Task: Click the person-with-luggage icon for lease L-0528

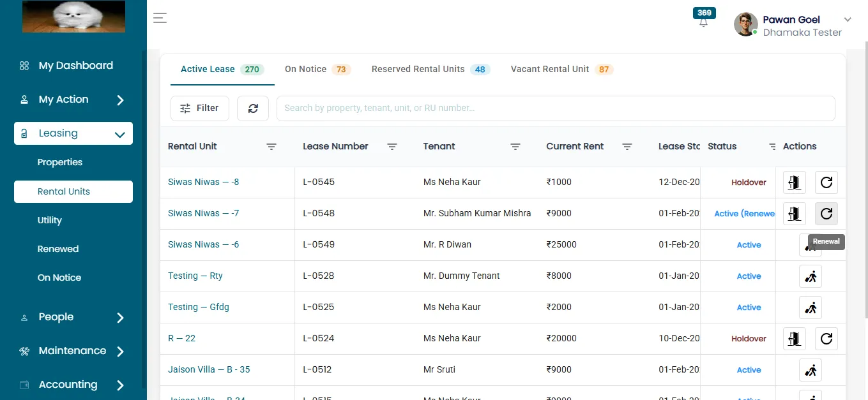Action: 811,276
